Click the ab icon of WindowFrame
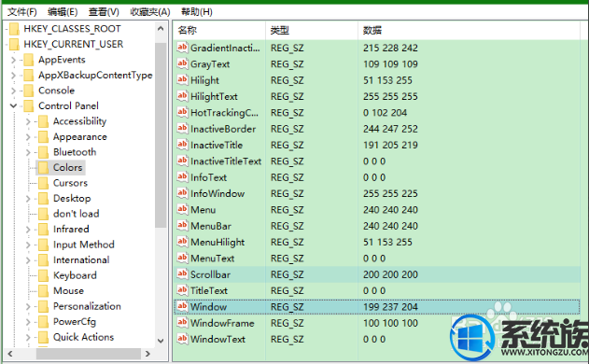Screen dimensions: 589x364 (x=182, y=322)
